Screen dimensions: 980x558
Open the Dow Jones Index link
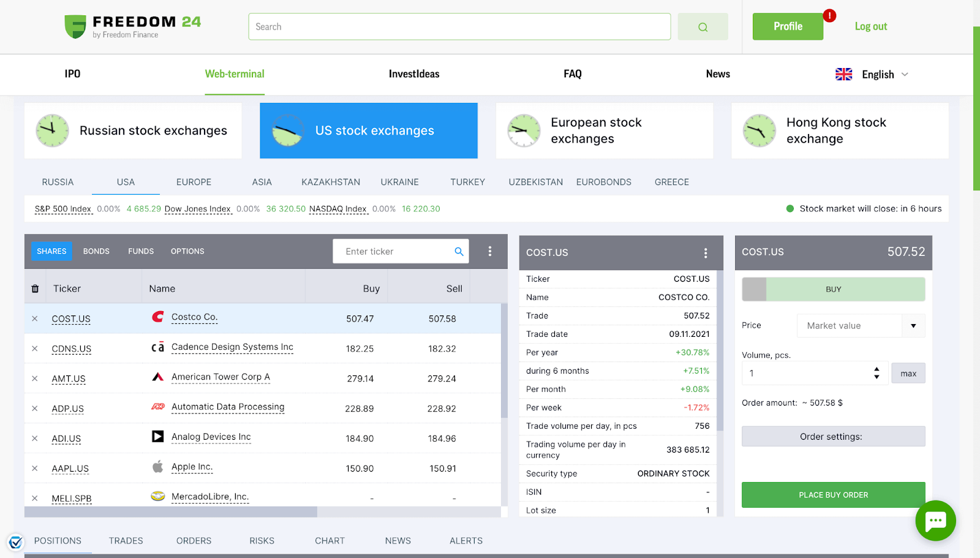pos(198,209)
